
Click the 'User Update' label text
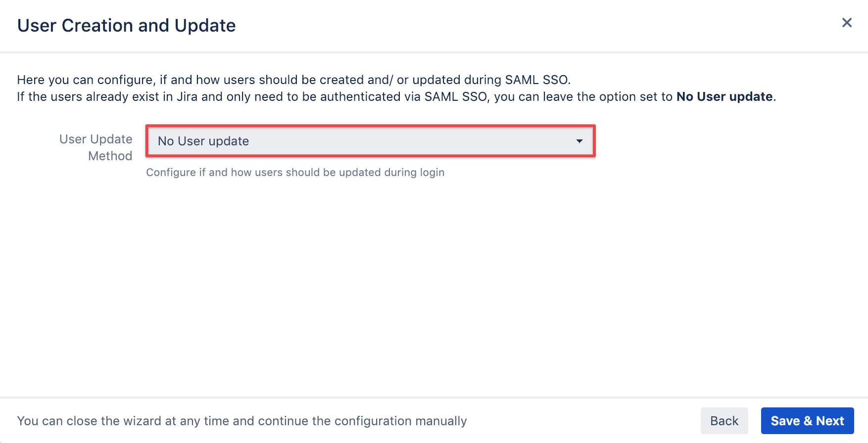coord(96,139)
